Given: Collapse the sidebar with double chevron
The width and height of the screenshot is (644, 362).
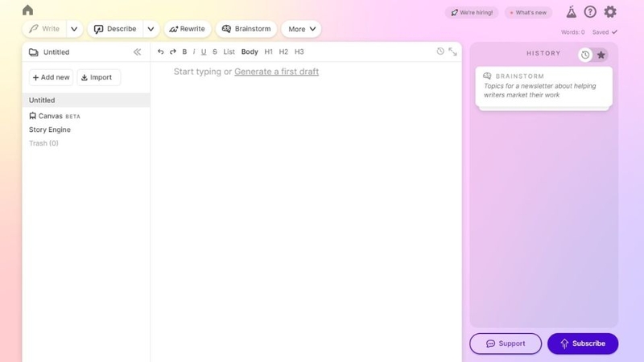Looking at the screenshot, I should [137, 51].
